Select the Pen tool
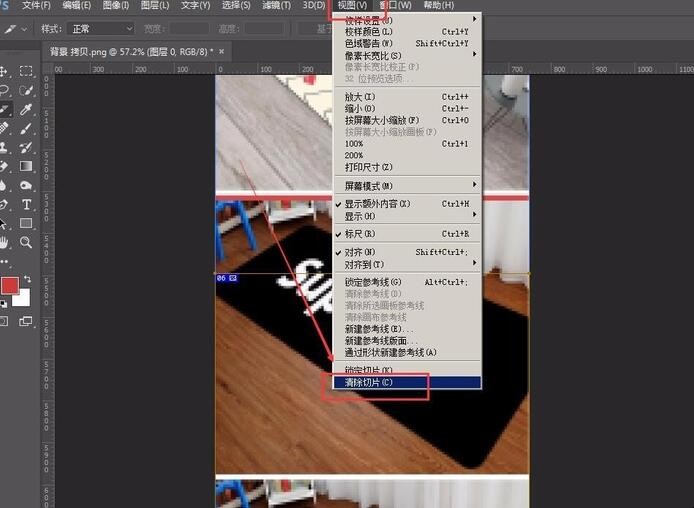Screen dimensions: 694x508 coord(4,204)
